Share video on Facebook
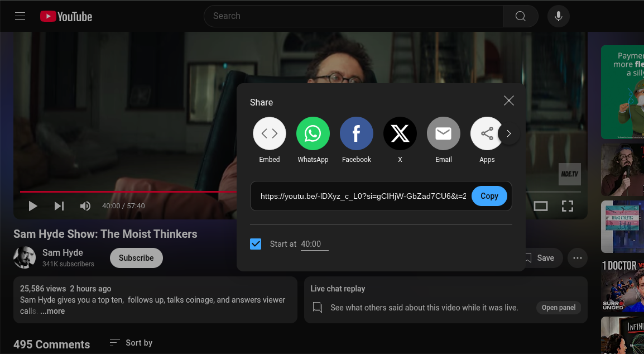The image size is (644, 354). point(357,140)
